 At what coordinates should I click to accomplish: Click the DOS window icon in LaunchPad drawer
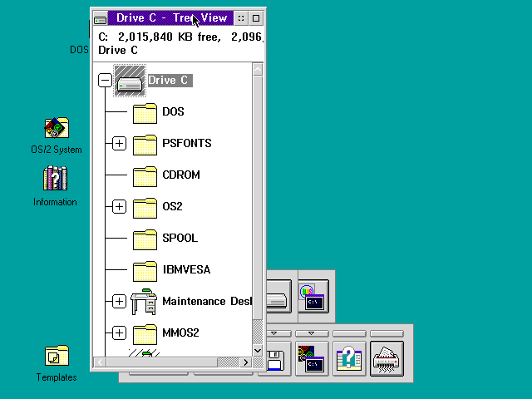click(x=313, y=296)
